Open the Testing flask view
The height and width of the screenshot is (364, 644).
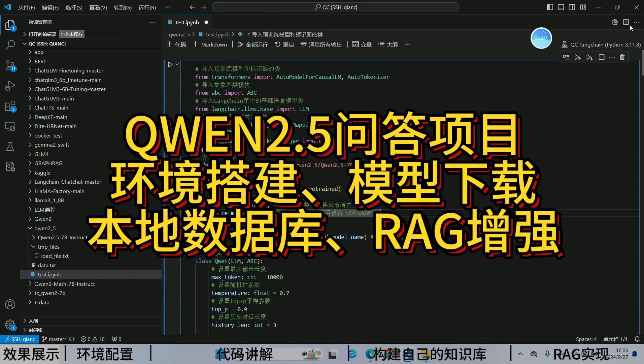[x=10, y=146]
